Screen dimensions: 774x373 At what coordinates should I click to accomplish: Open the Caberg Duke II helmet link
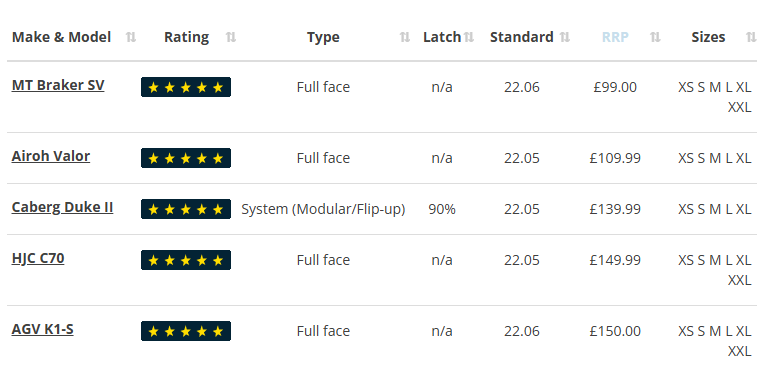coord(62,207)
